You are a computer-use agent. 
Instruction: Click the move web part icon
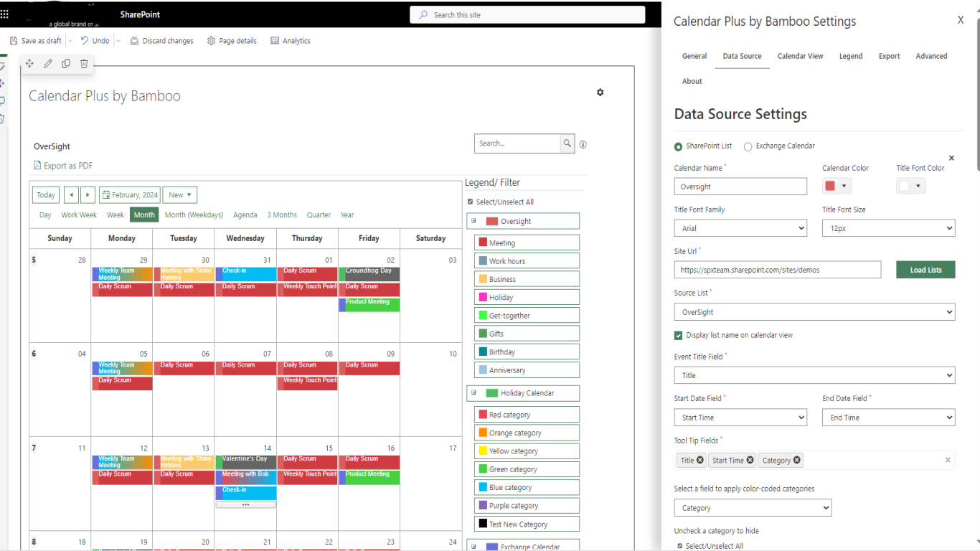[x=29, y=64]
